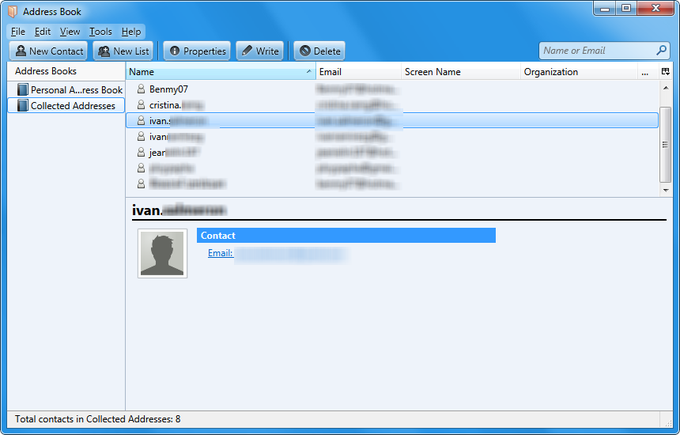Image resolution: width=680 pixels, height=435 pixels.
Task: Click the contact icon beside jean
Action: pos(141,152)
